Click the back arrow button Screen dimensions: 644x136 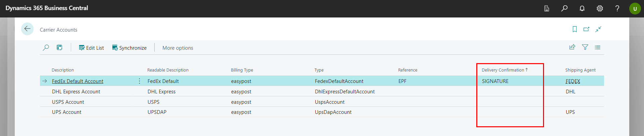27,29
